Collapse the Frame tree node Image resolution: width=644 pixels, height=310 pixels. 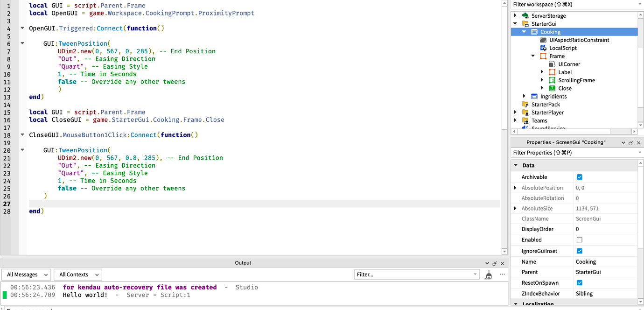point(533,56)
